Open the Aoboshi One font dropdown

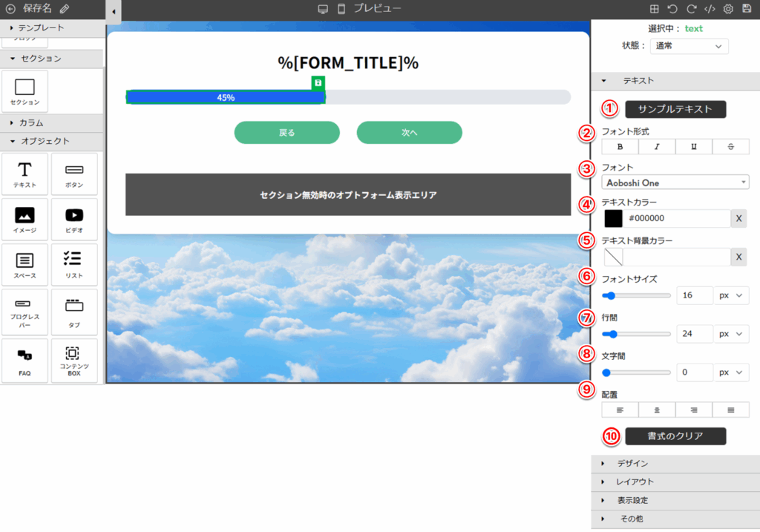click(x=675, y=183)
